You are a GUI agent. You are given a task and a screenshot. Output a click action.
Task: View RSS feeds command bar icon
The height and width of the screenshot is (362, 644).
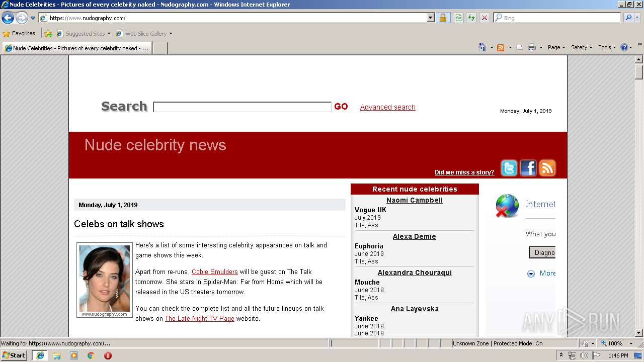tap(501, 47)
